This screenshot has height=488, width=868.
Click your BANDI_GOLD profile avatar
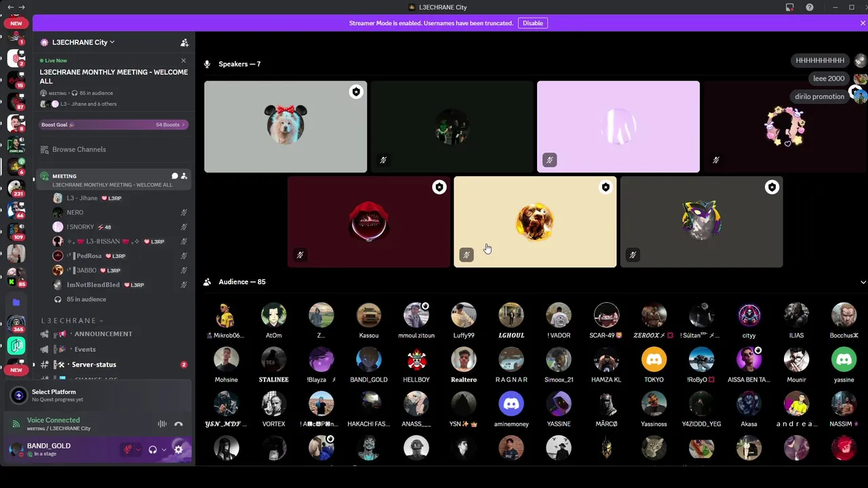pos(16,449)
